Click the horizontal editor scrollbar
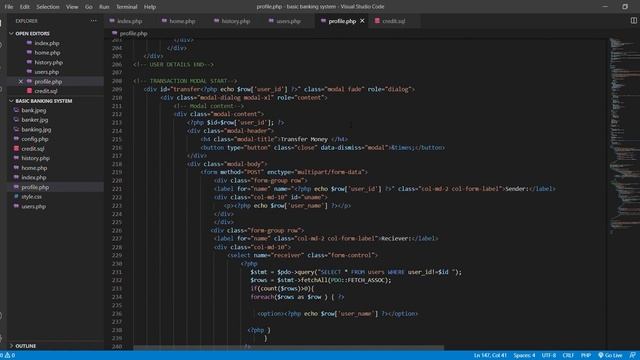 click(288, 348)
